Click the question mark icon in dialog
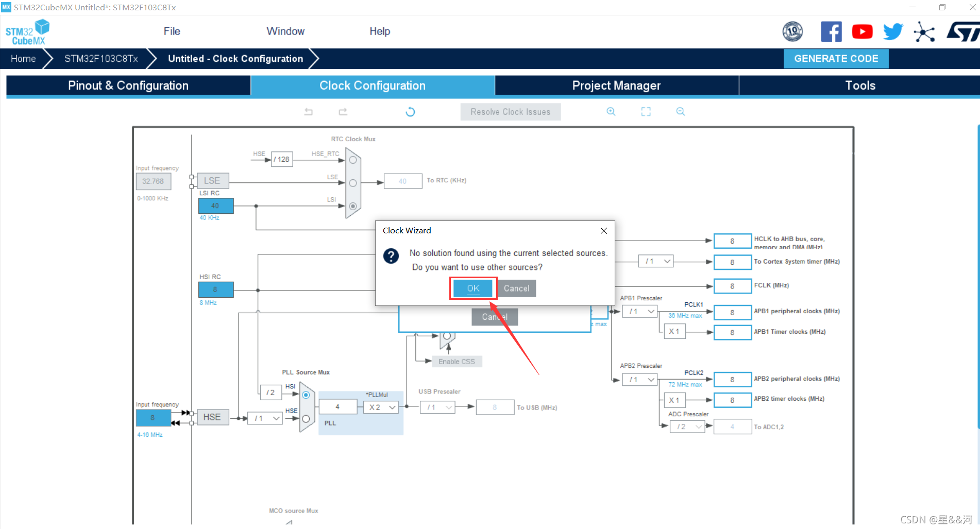Image resolution: width=980 pixels, height=529 pixels. 391,256
